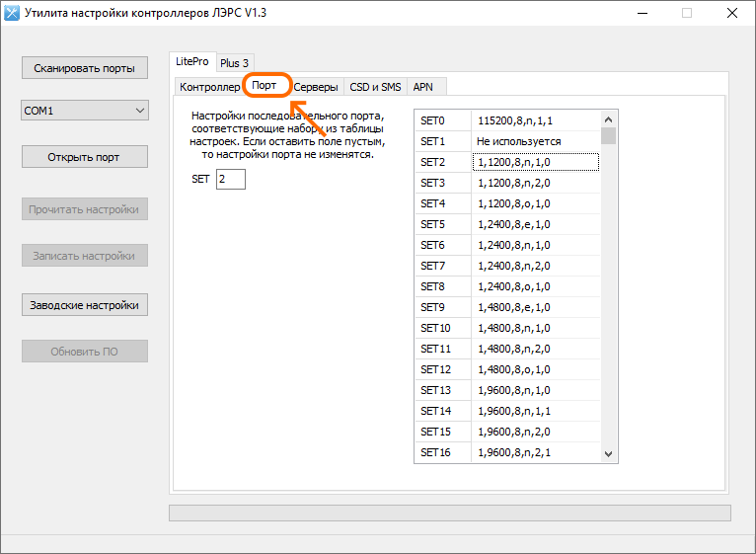Screen dimensions: 756x554
Task: Click the scrollbar thumb in settings table
Action: (x=609, y=135)
